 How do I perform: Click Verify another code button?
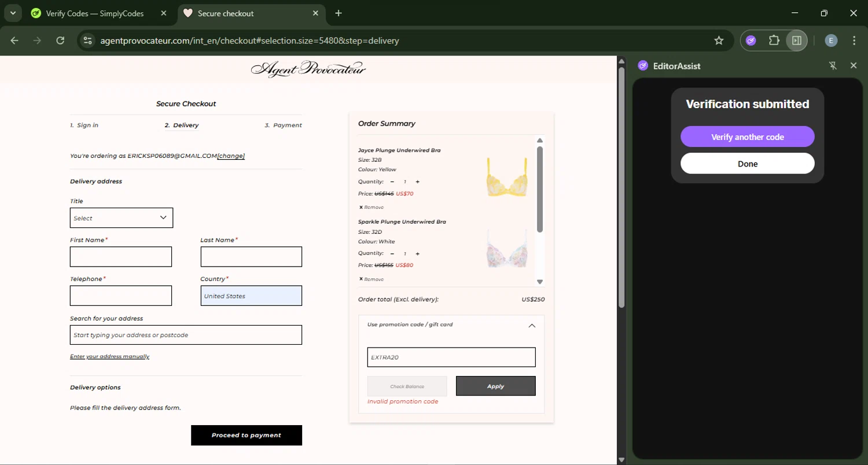(748, 137)
